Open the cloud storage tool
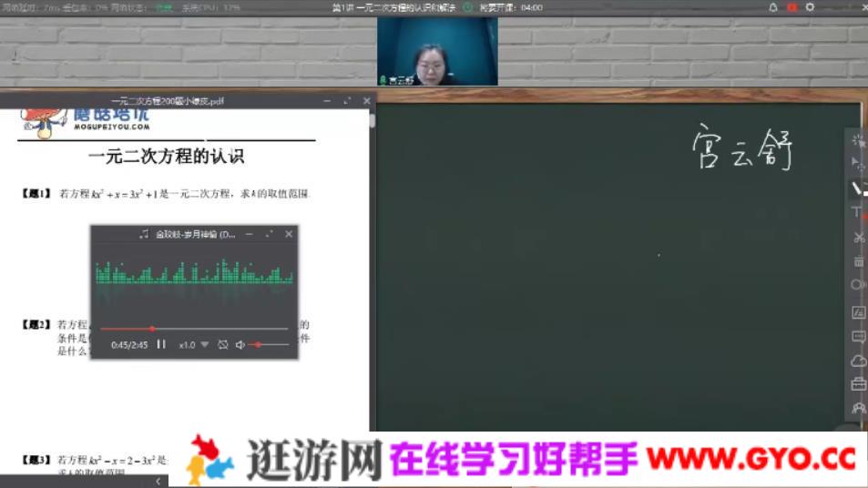 (x=859, y=361)
